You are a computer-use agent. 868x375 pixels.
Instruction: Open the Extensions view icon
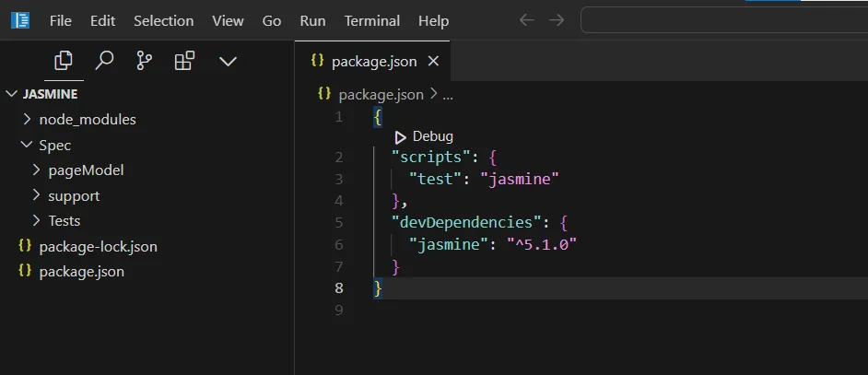point(185,61)
